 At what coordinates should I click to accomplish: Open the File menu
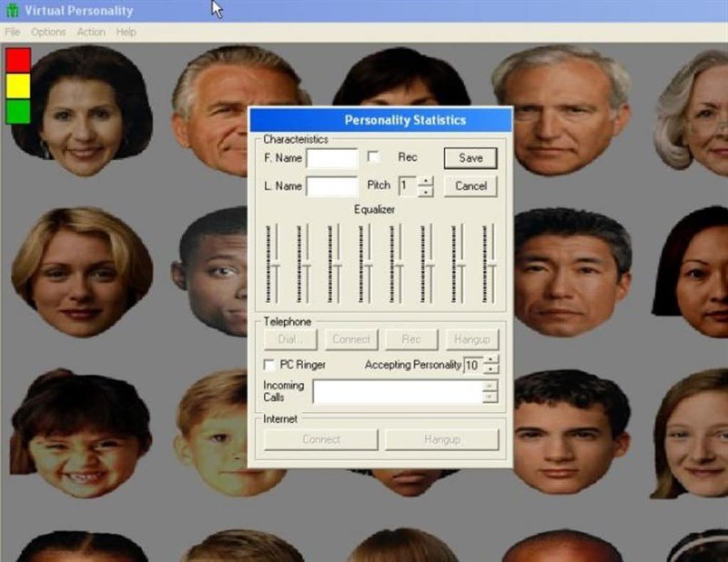click(x=12, y=32)
